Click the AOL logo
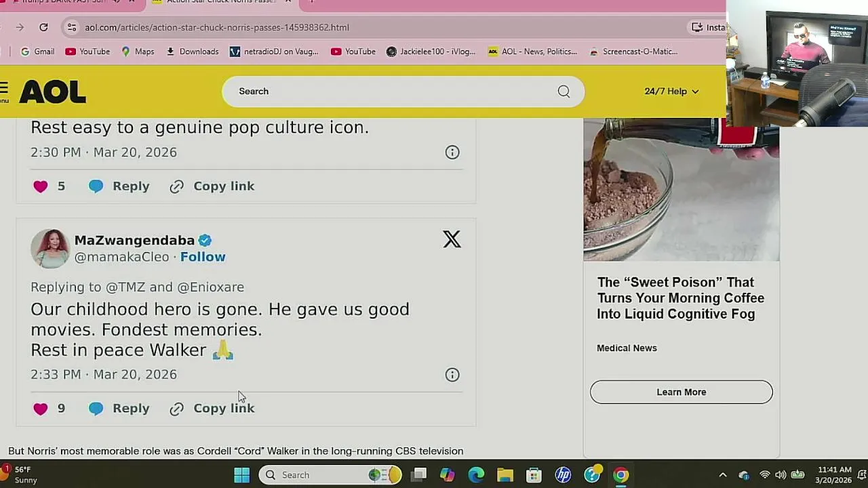This screenshot has height=488, width=868. click(x=53, y=91)
